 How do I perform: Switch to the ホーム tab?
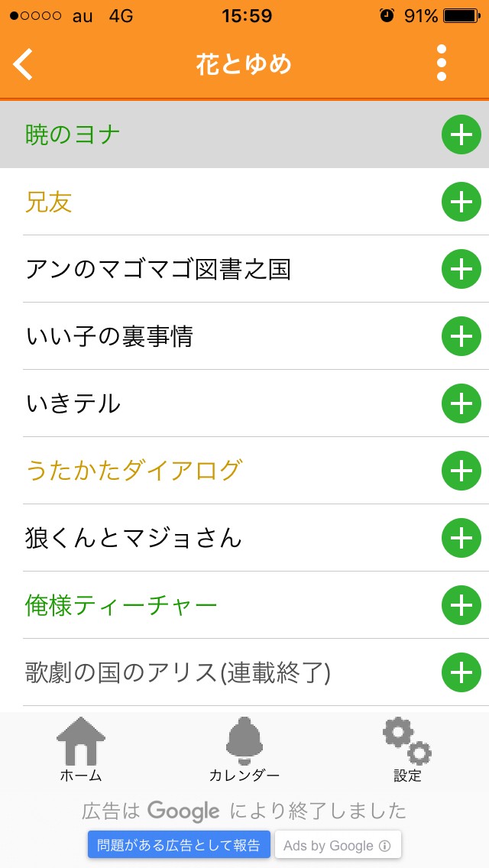pos(80,750)
